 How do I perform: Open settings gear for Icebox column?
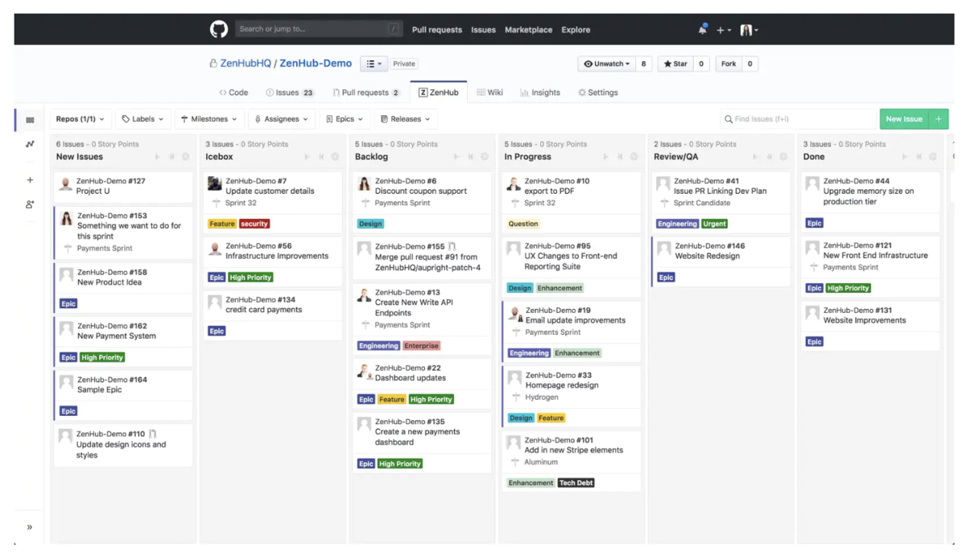[336, 157]
